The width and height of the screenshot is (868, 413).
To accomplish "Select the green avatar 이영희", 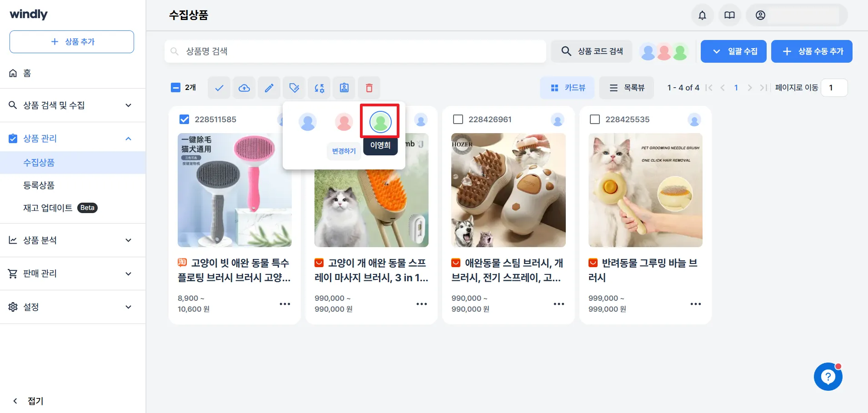I will tap(380, 122).
